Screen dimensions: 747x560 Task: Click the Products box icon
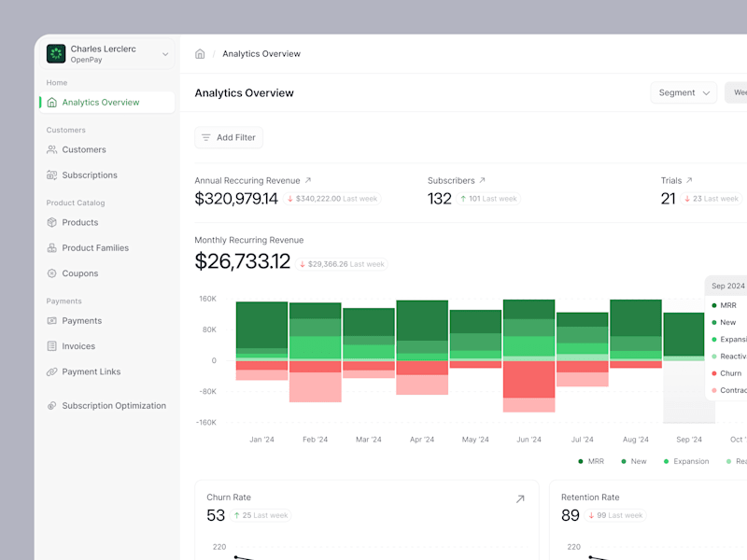[52, 222]
